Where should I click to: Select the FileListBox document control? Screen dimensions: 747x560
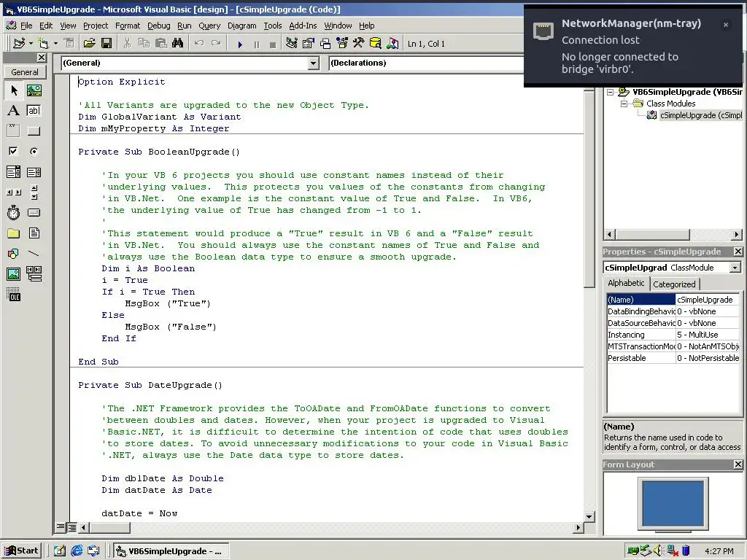click(34, 233)
